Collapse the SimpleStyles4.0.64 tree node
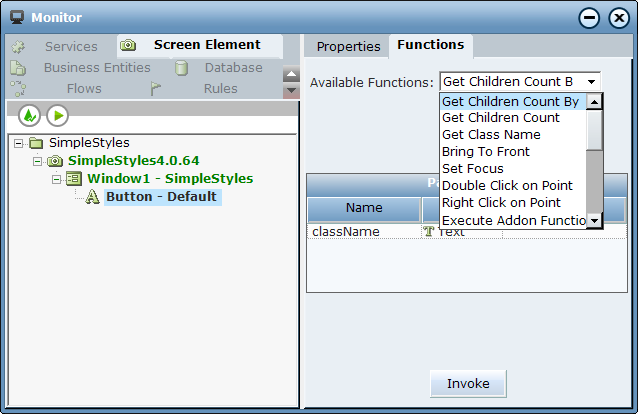638x414 pixels. click(x=37, y=161)
